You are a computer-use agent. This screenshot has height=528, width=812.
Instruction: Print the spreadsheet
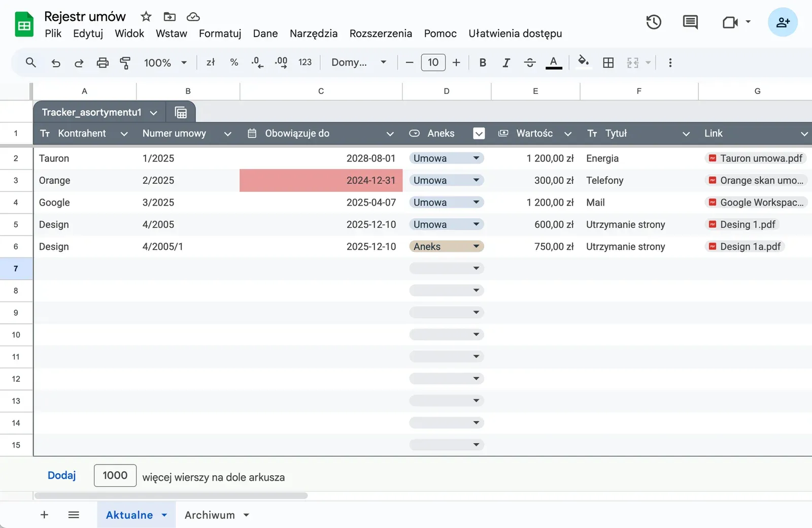point(103,63)
